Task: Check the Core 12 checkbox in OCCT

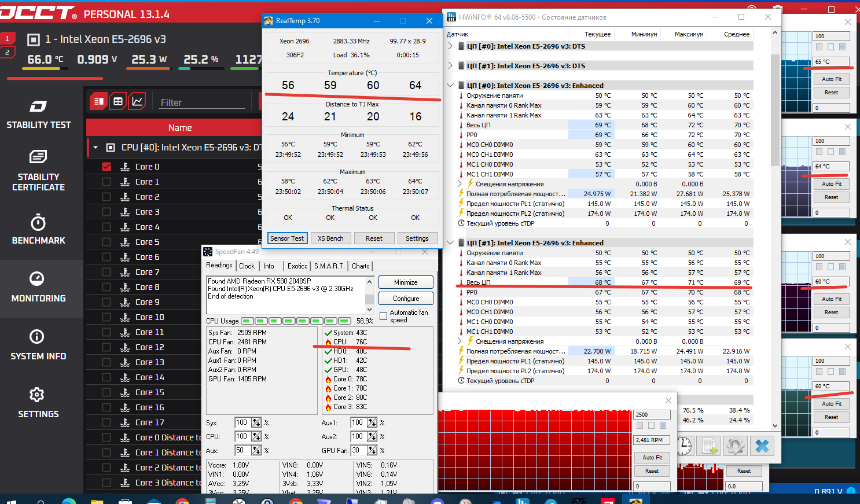Action: click(106, 347)
